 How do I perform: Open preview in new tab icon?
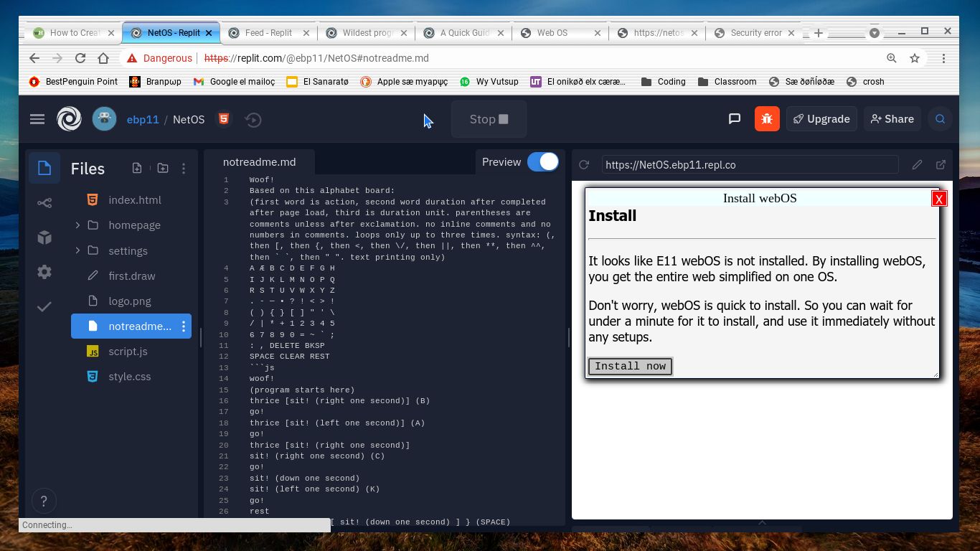941,165
